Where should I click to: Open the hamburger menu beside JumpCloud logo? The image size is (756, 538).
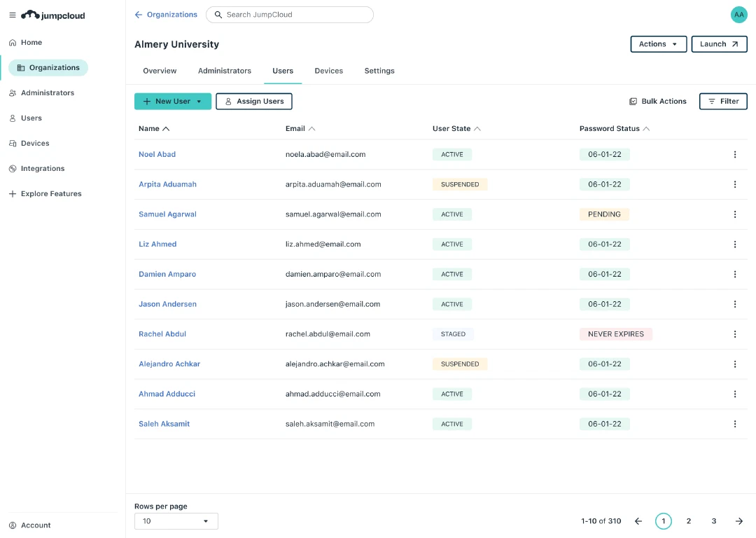(13, 15)
